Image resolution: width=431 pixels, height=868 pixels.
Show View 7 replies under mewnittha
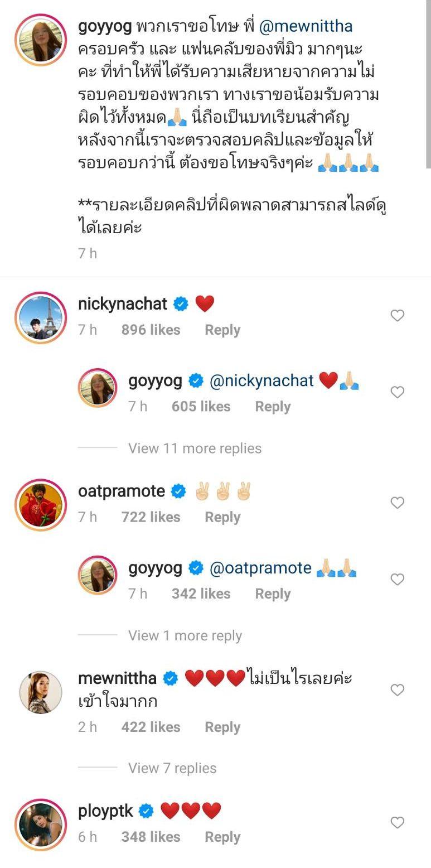click(x=172, y=768)
